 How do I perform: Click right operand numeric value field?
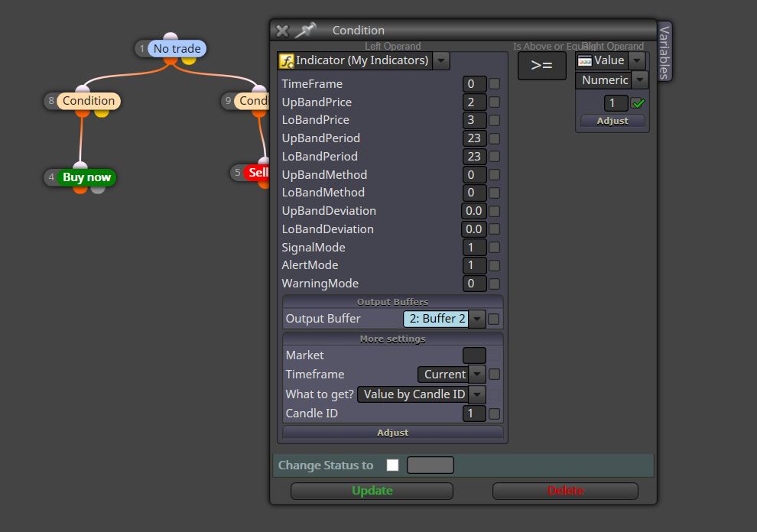coord(616,103)
